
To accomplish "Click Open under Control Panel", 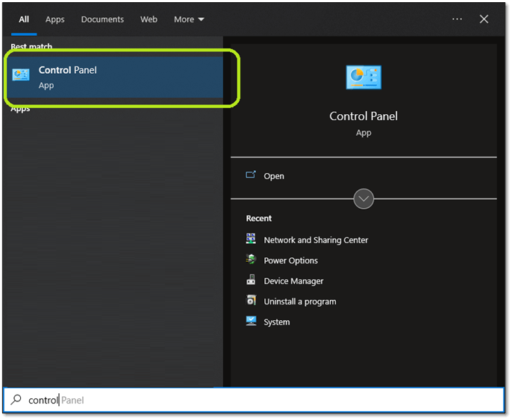I will pos(274,176).
